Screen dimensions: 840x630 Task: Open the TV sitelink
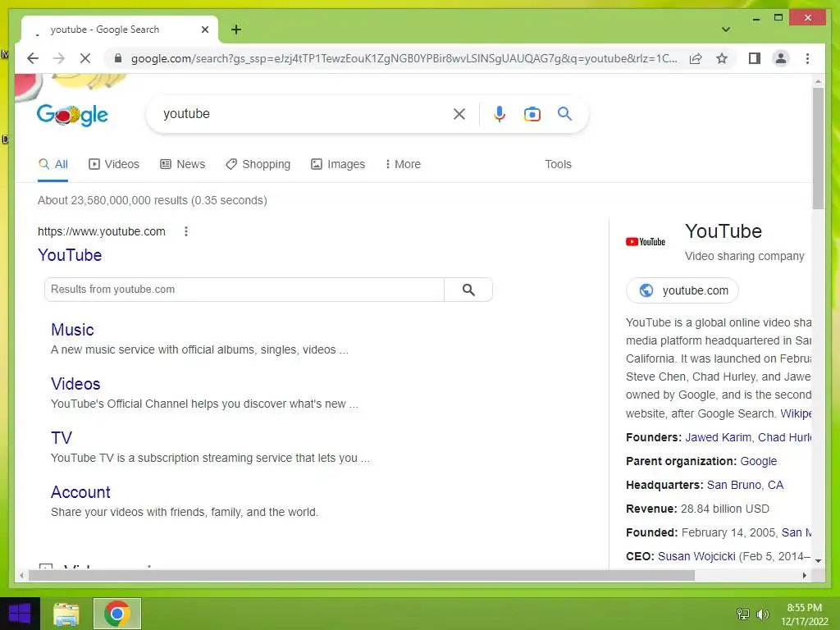tap(61, 438)
